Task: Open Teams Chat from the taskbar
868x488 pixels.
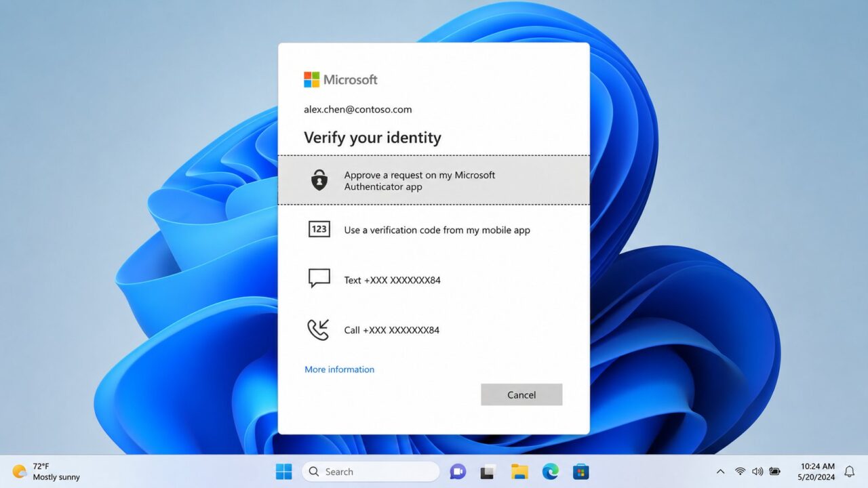Action: 458,472
